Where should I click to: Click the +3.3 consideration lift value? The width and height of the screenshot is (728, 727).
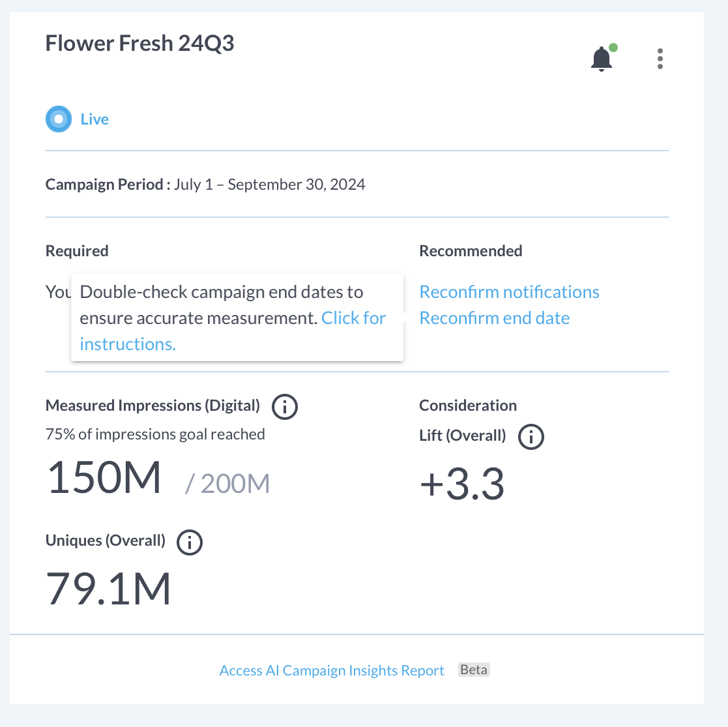462,484
